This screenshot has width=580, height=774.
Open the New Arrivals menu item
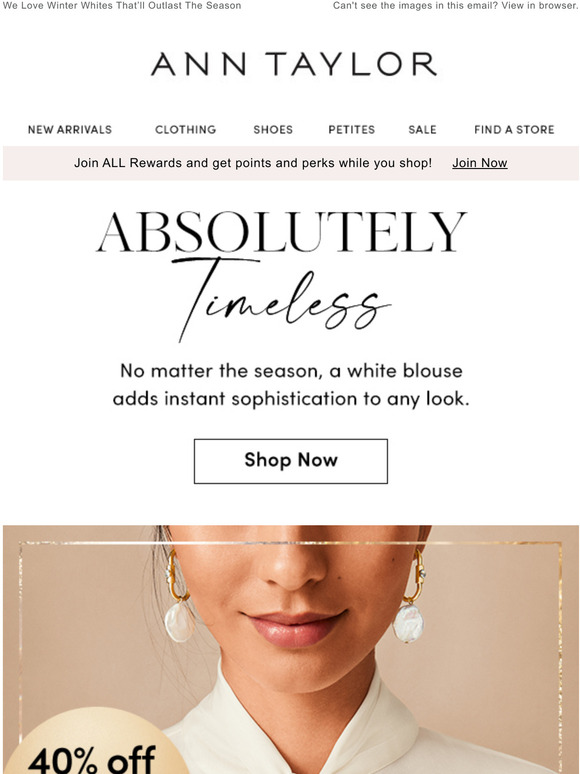tap(70, 129)
